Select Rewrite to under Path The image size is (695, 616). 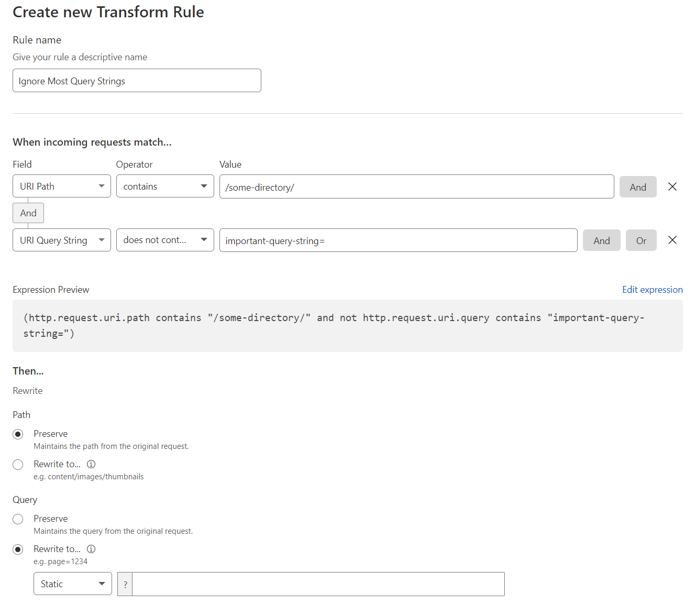(18, 464)
